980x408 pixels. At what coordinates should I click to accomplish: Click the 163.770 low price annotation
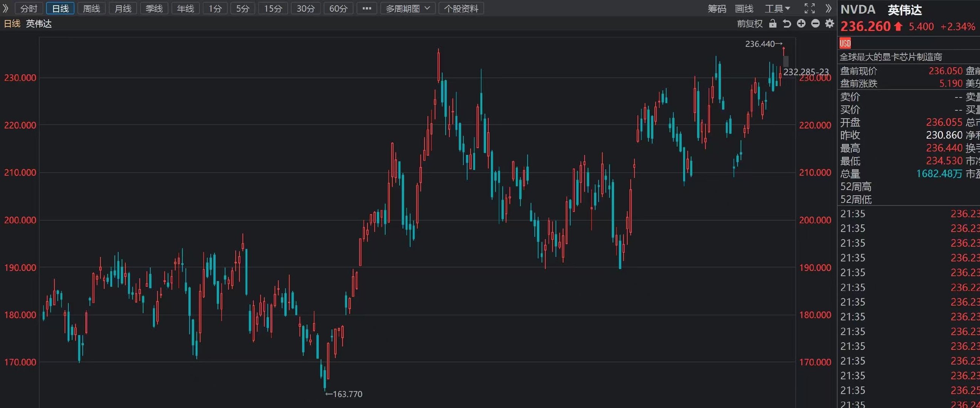344,394
